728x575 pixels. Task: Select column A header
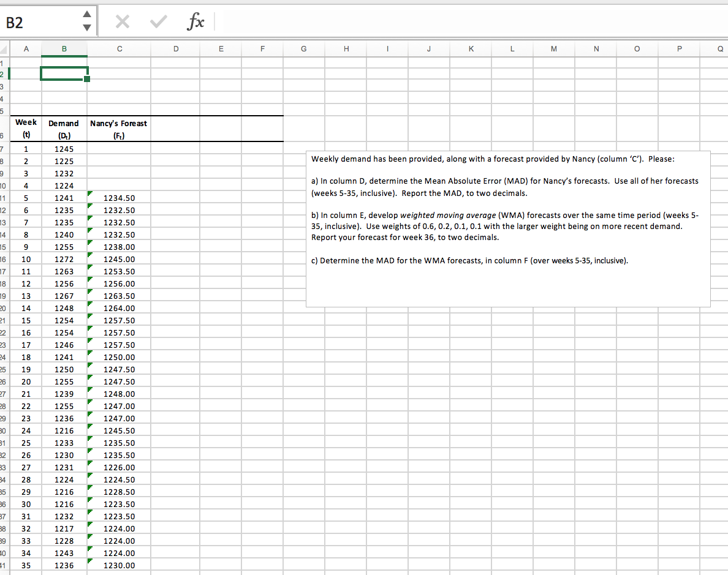pyautogui.click(x=26, y=49)
